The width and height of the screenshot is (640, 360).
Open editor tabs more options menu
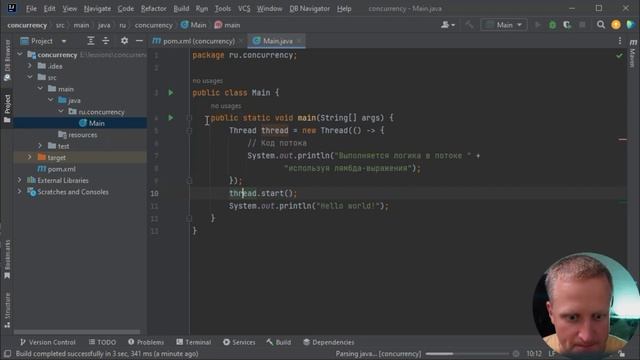(620, 41)
